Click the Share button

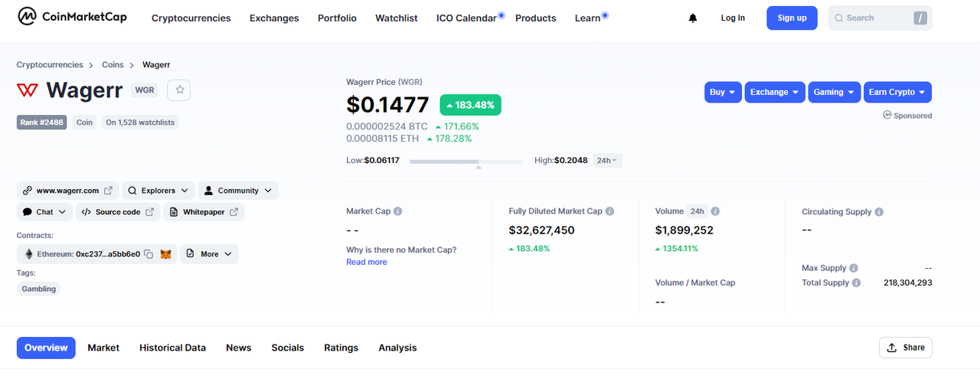(906, 348)
